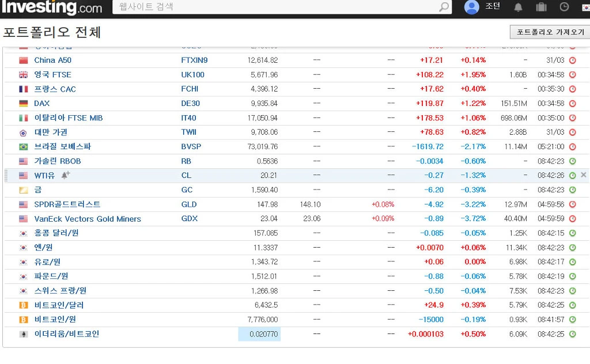Open the WTI유 link

(x=44, y=176)
